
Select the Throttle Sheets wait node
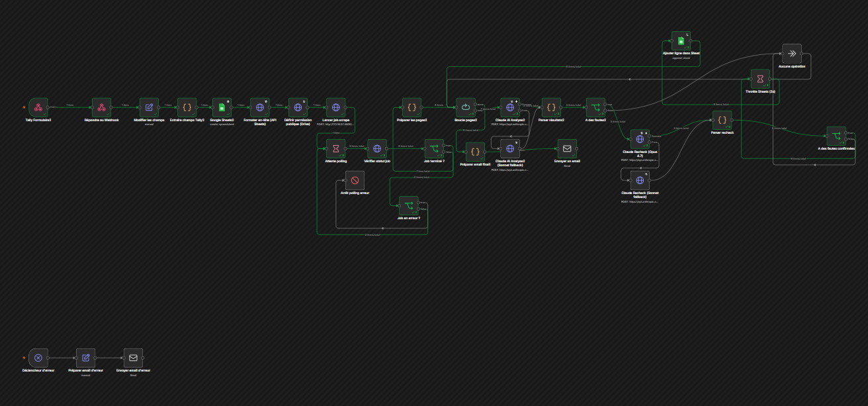tap(761, 79)
